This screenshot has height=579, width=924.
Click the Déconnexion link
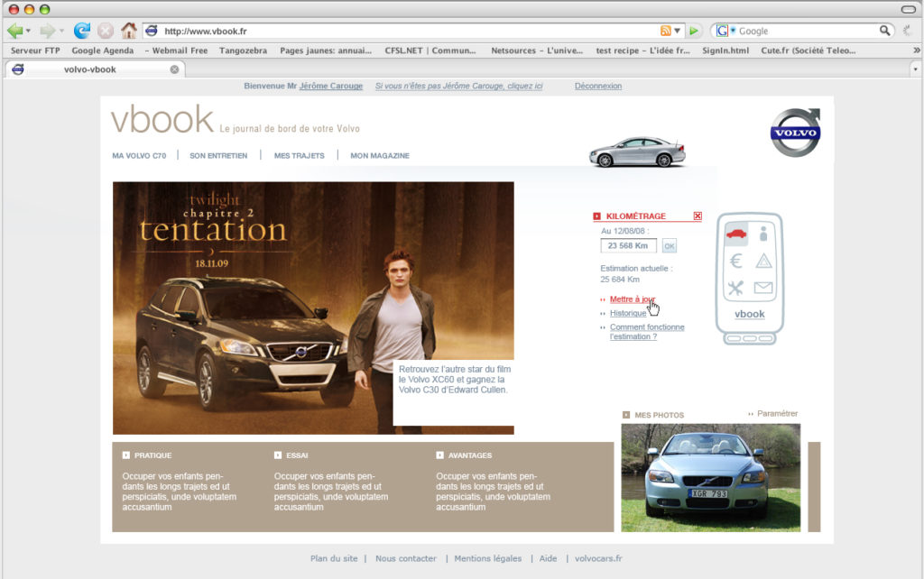[598, 86]
